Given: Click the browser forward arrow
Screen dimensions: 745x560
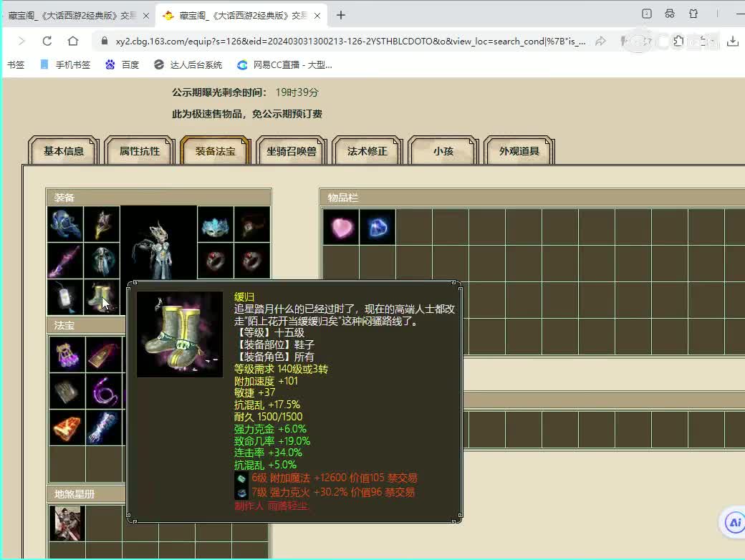Looking at the screenshot, I should tap(21, 41).
